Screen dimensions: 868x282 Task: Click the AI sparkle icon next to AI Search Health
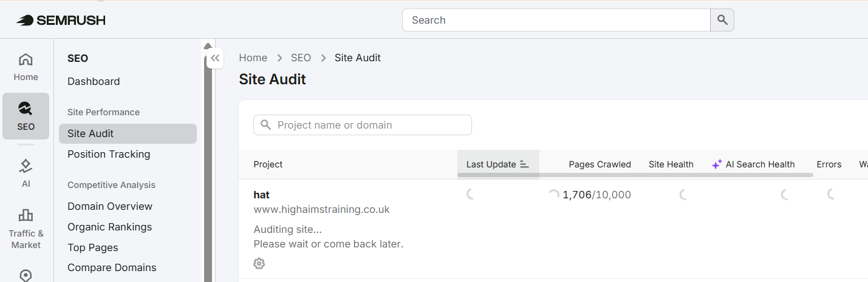click(x=717, y=164)
